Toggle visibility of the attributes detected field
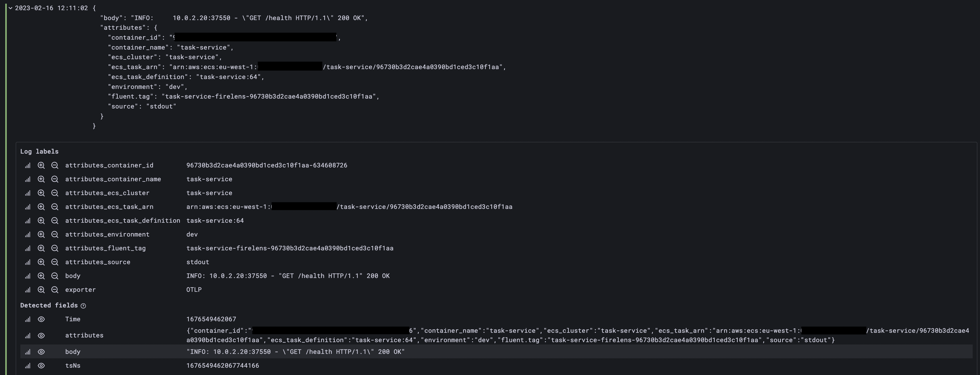980x375 pixels. [x=42, y=335]
